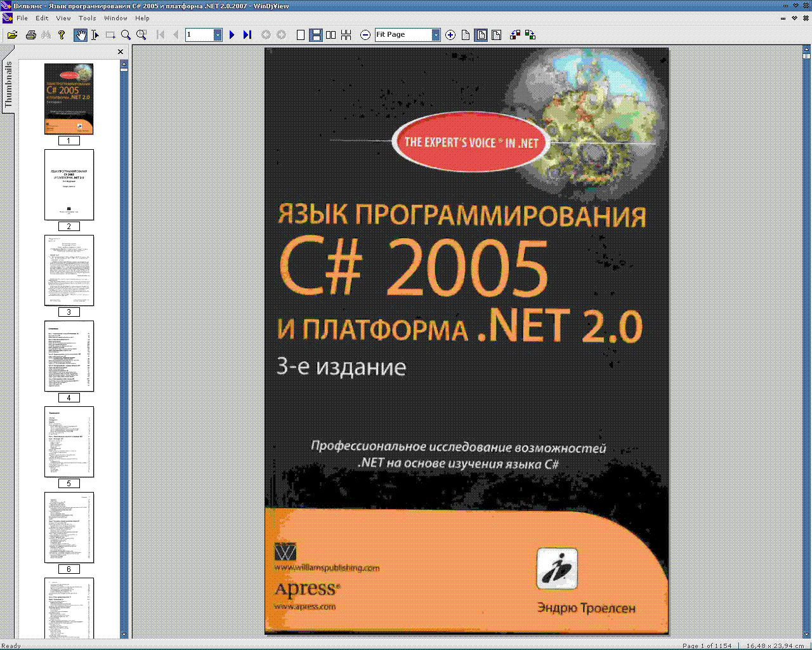Image resolution: width=812 pixels, height=650 pixels.
Task: Open the File menu
Action: coord(22,18)
